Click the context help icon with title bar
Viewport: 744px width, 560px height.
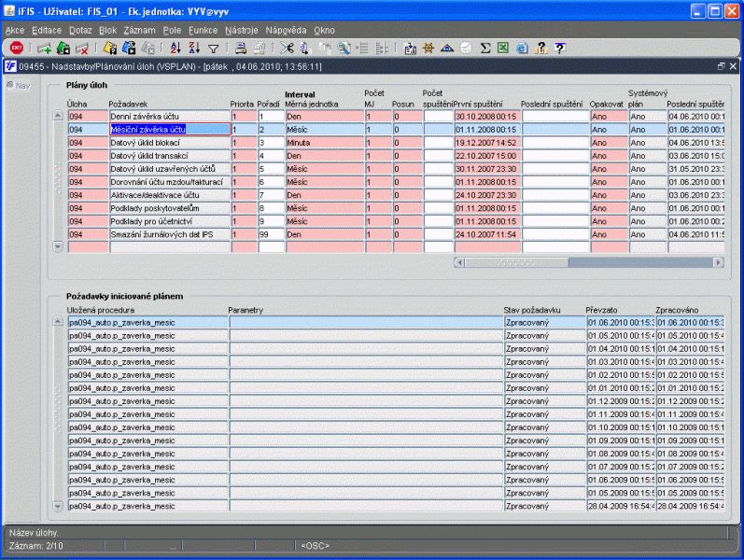(560, 48)
